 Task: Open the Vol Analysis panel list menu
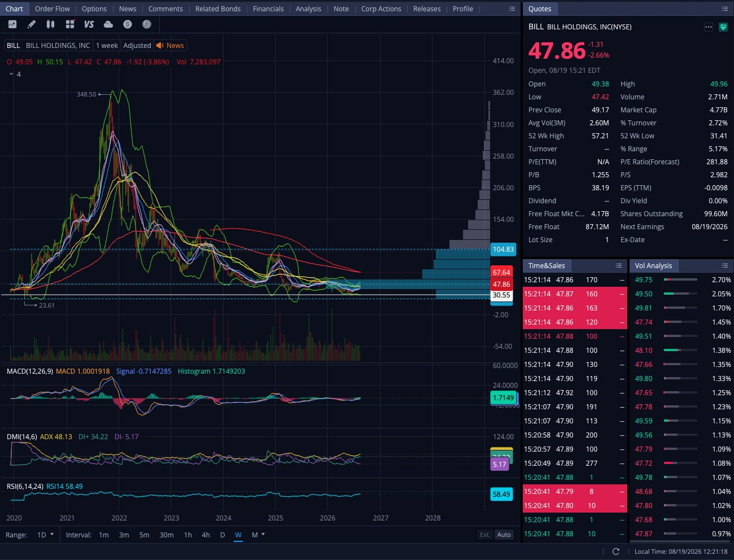(x=724, y=265)
